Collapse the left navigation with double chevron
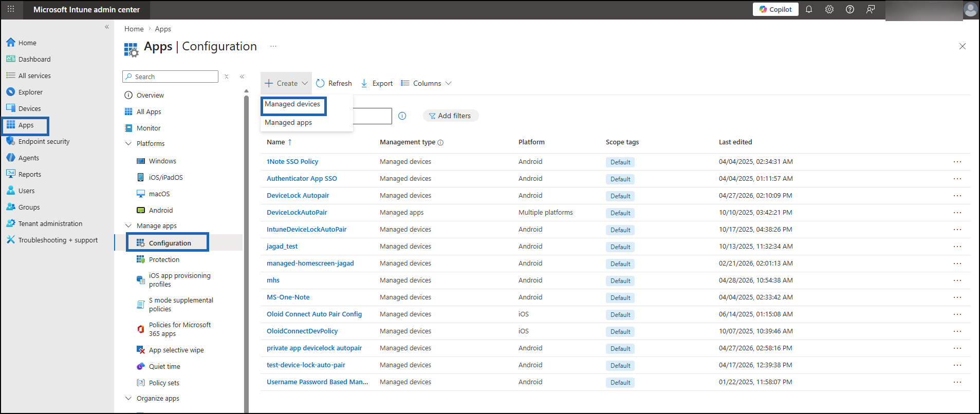The image size is (980, 414). click(x=107, y=27)
